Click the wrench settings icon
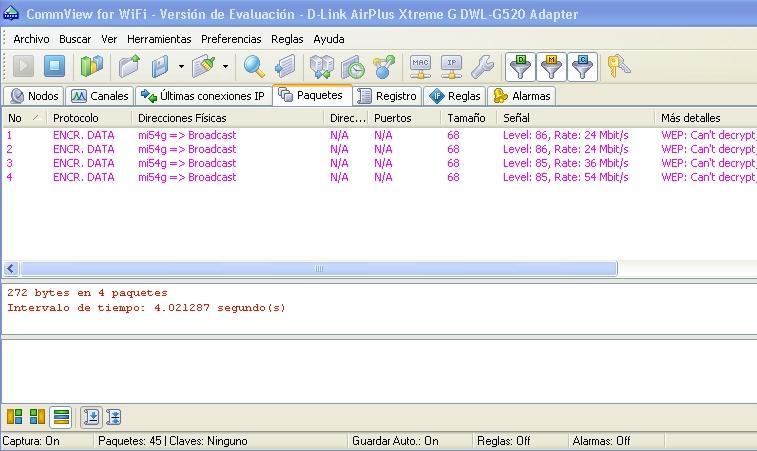Screen dimensions: 757x451 tap(482, 66)
